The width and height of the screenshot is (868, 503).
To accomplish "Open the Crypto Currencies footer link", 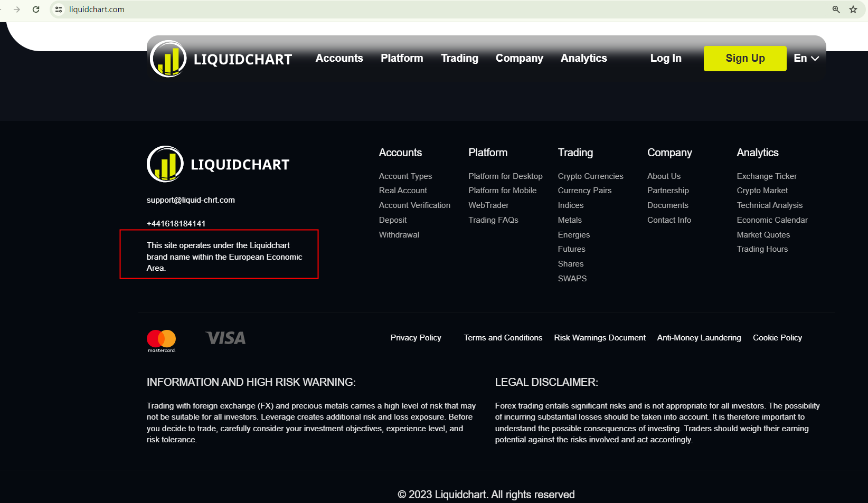I will click(x=590, y=176).
